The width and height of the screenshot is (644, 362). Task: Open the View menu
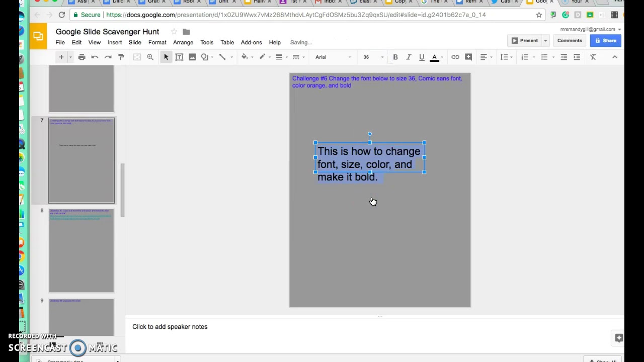(x=95, y=42)
